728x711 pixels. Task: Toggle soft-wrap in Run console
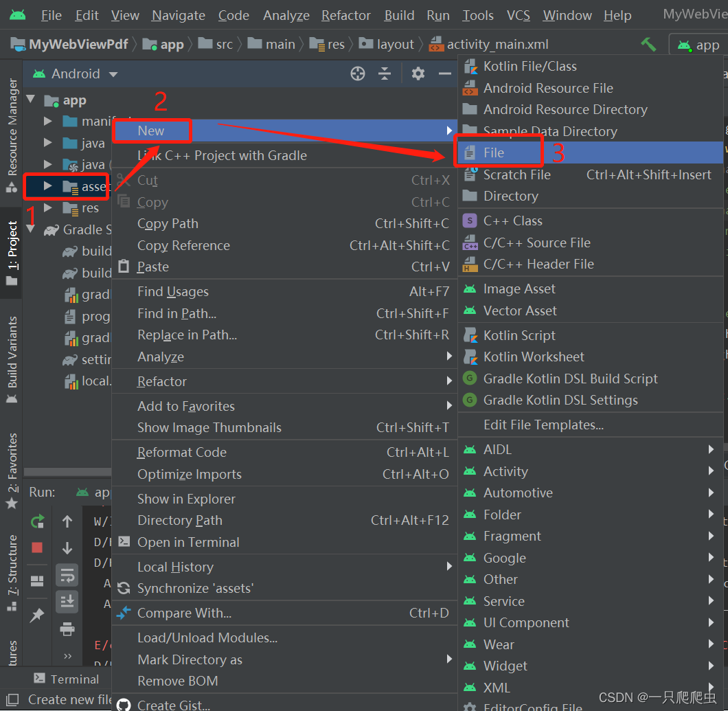click(x=67, y=576)
